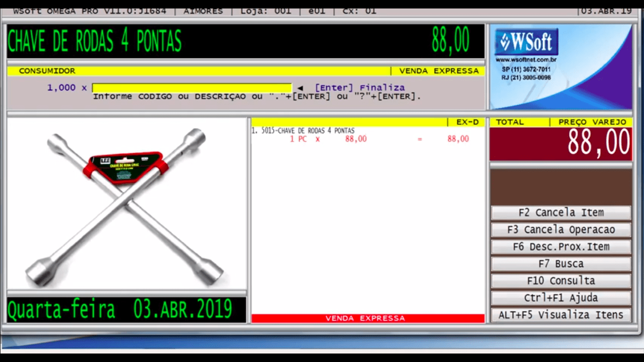Click the total value 88,00 in red panel
This screenshot has height=362, width=644.
(x=599, y=142)
